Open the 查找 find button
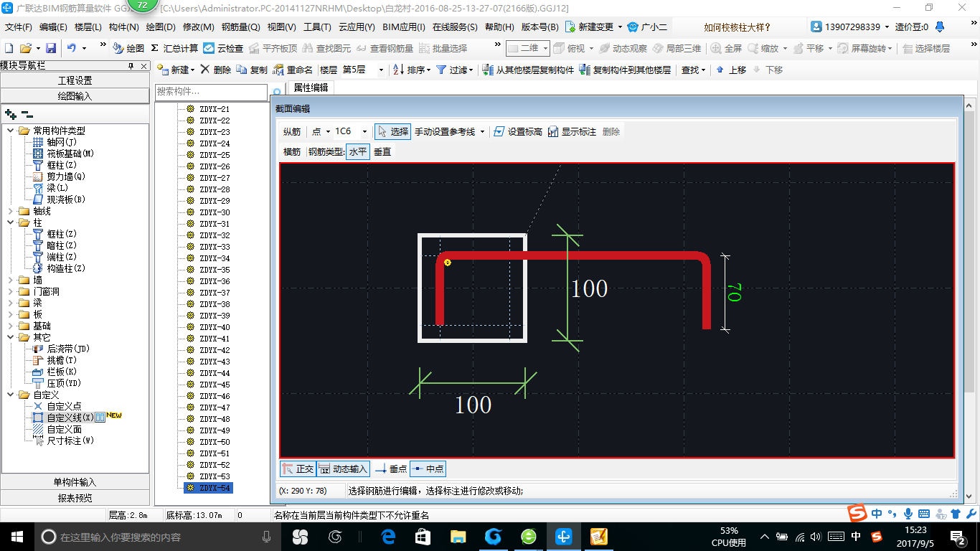Image resolution: width=980 pixels, height=551 pixels. pos(692,70)
